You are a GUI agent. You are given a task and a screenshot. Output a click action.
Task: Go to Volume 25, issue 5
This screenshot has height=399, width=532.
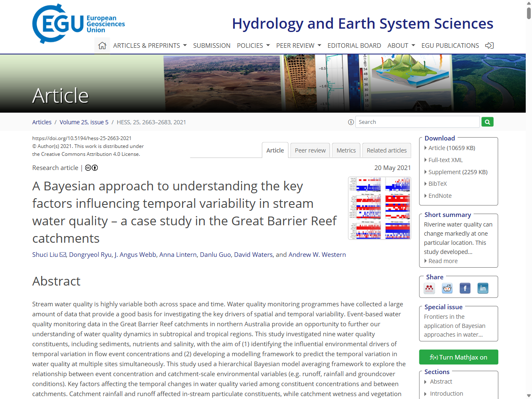[84, 122]
